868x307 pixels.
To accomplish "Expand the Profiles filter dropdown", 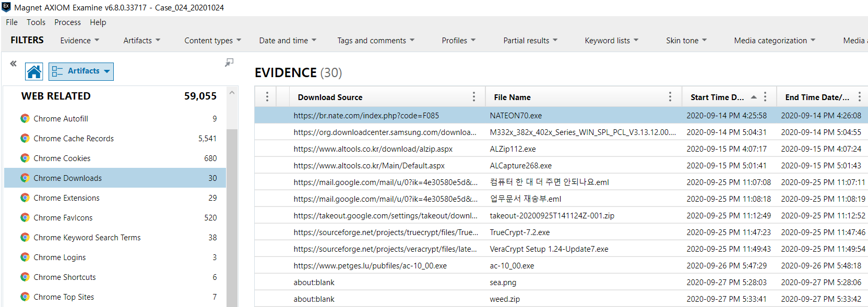I will point(459,40).
